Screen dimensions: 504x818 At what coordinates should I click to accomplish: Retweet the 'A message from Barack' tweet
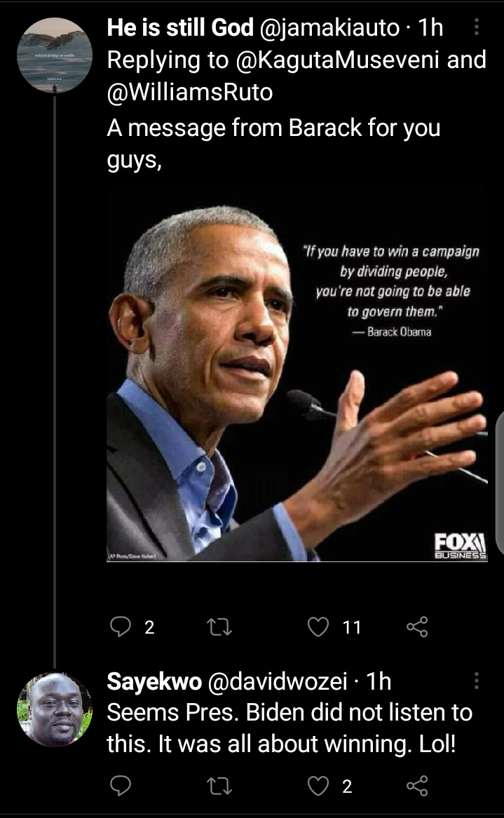coord(219,627)
